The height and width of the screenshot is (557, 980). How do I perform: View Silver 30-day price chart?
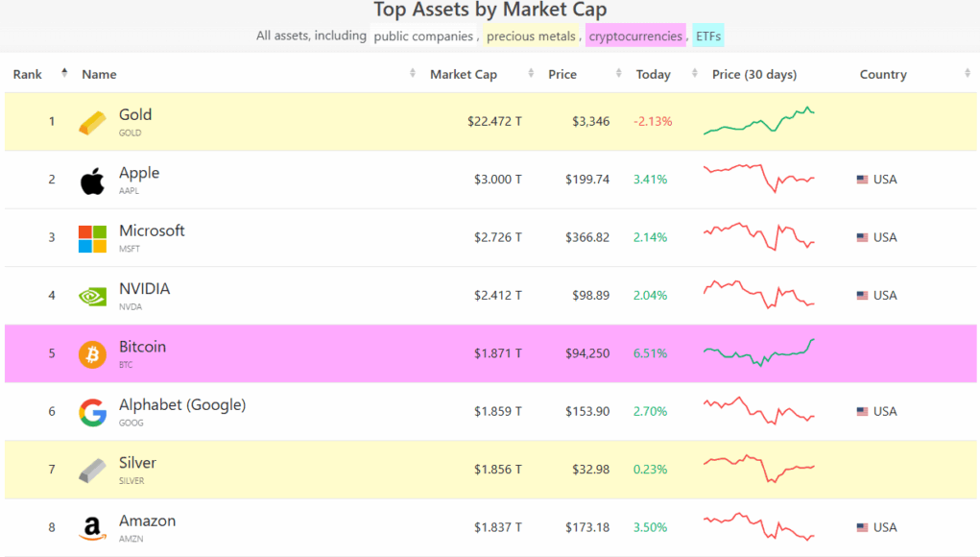coord(758,469)
